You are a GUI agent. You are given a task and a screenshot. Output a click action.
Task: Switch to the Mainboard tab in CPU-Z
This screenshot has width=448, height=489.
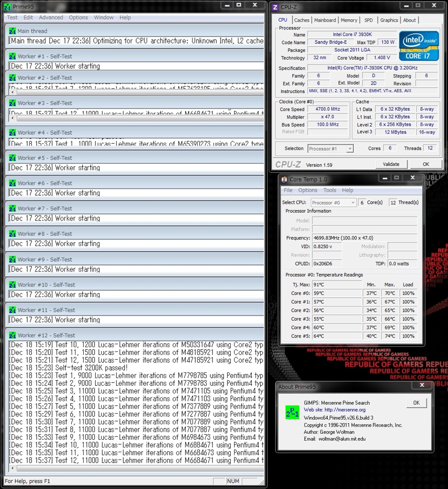click(325, 20)
